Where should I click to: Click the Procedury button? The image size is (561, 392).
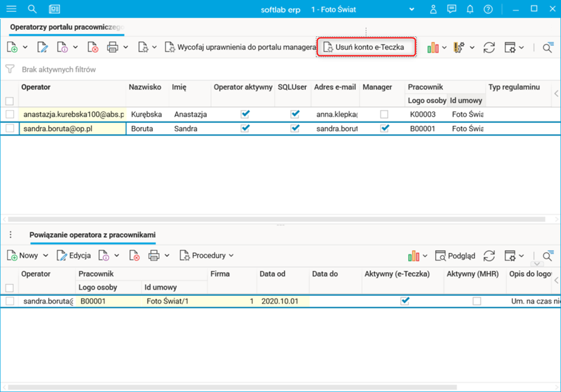click(x=203, y=256)
